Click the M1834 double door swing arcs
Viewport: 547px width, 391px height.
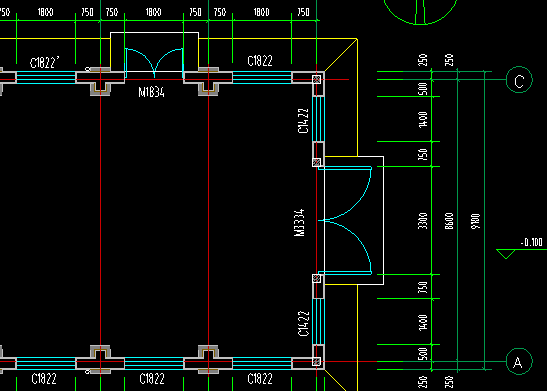(154, 63)
